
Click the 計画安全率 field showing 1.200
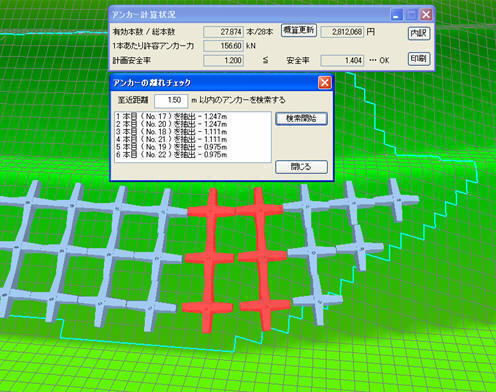(x=223, y=60)
